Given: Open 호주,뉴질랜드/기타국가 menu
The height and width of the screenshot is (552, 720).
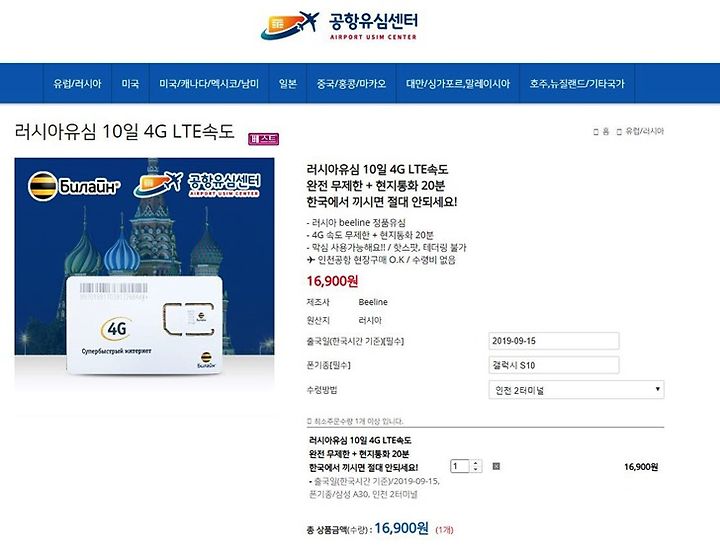Looking at the screenshot, I should coord(577,84).
